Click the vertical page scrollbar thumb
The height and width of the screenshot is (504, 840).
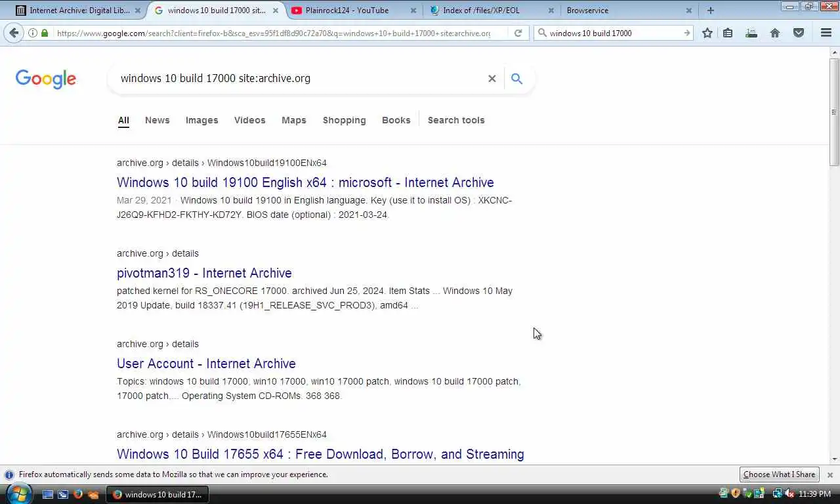tap(835, 112)
